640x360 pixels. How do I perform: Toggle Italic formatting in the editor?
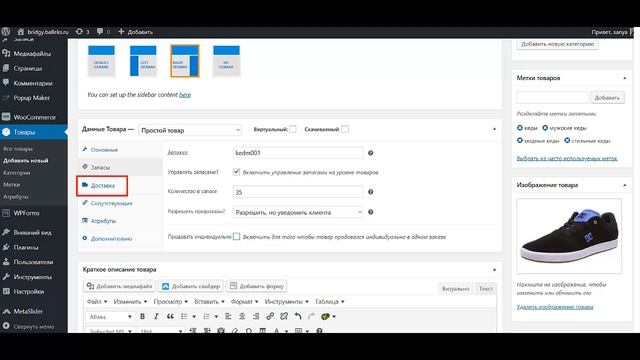click(156, 316)
